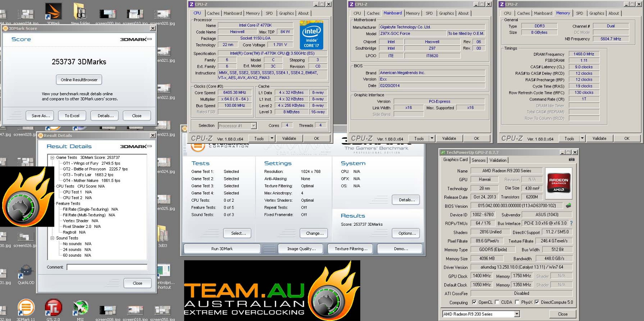Toggle the OpenCL checkbox in GPU-Z

pyautogui.click(x=474, y=302)
